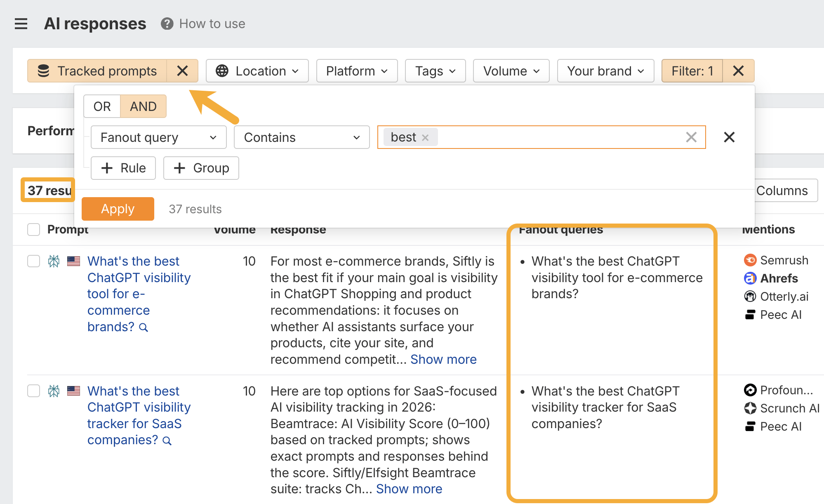Image resolution: width=824 pixels, height=504 pixels.
Task: Delete the Fanout query rule
Action: click(x=729, y=137)
